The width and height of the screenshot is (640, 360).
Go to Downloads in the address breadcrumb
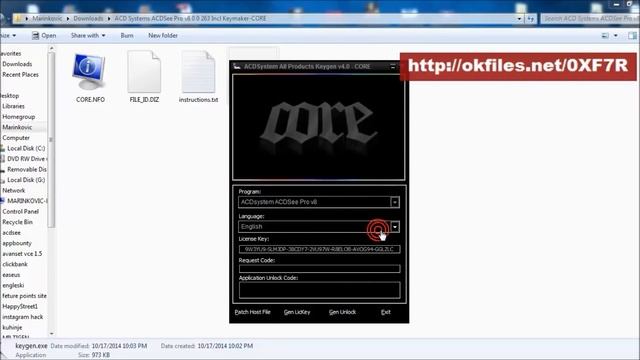pos(88,19)
